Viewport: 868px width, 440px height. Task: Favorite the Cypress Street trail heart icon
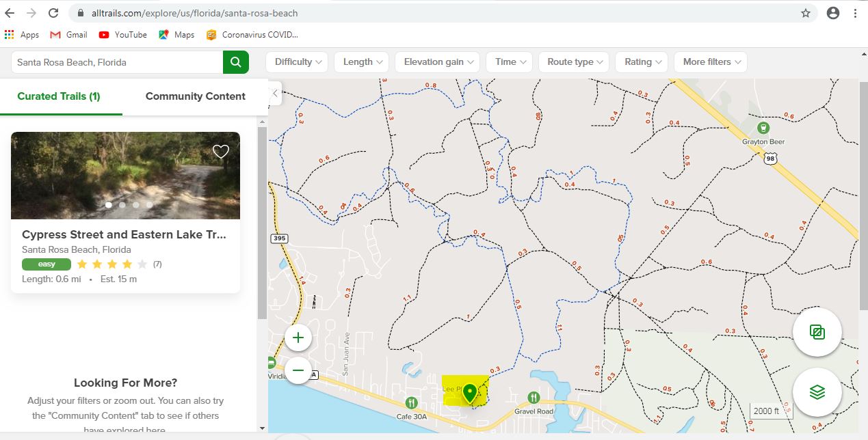tap(220, 152)
